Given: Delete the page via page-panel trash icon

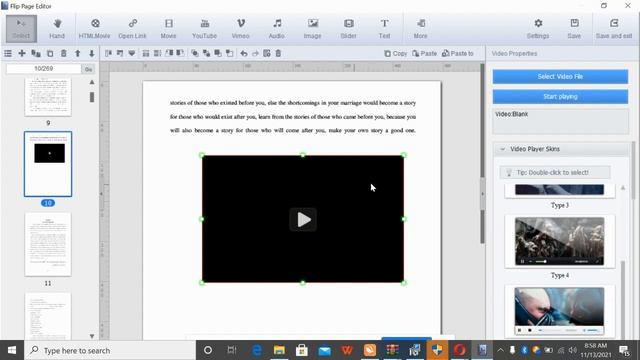Looking at the screenshot, I should [x=64, y=53].
